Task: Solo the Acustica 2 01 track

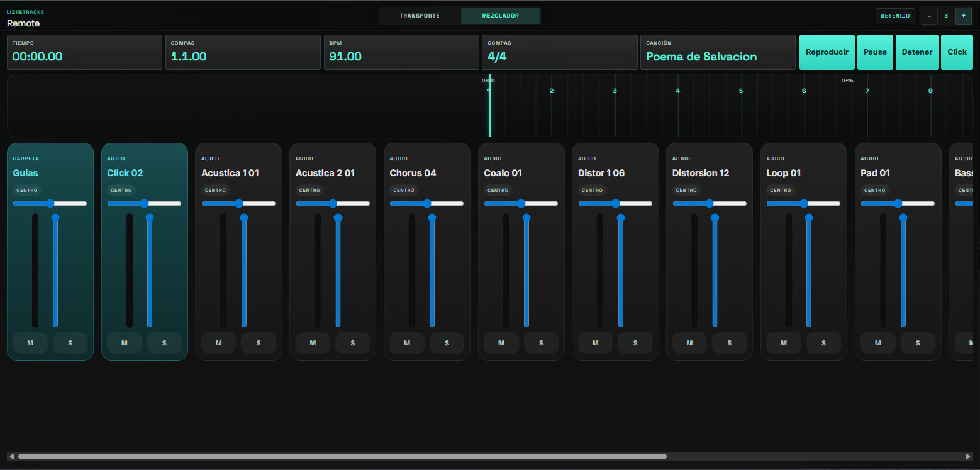Action: (352, 343)
